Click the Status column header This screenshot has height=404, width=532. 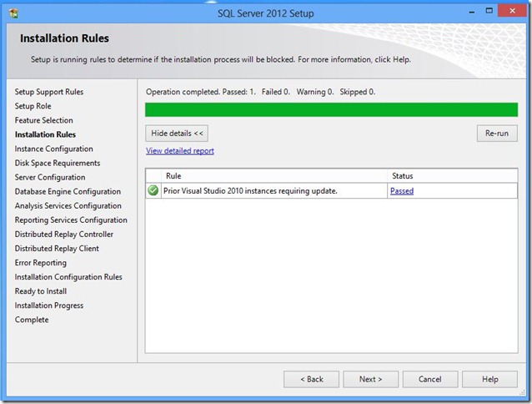point(453,176)
